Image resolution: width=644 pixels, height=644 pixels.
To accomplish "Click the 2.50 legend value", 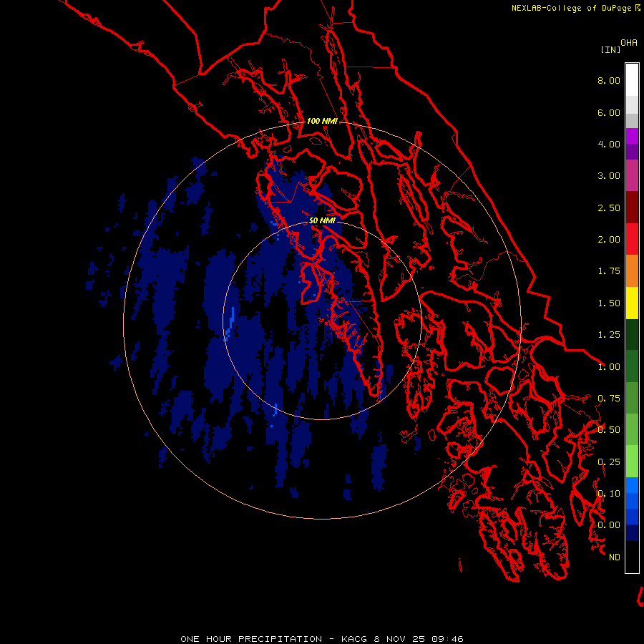I will pyautogui.click(x=609, y=208).
